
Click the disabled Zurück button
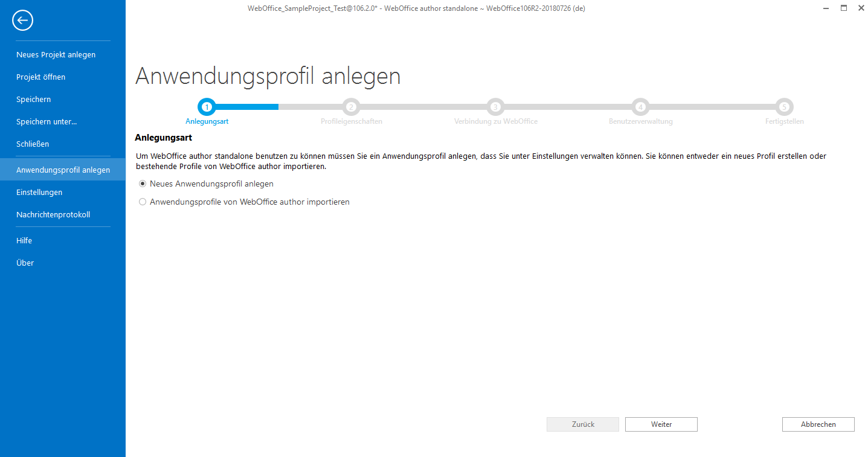583,424
